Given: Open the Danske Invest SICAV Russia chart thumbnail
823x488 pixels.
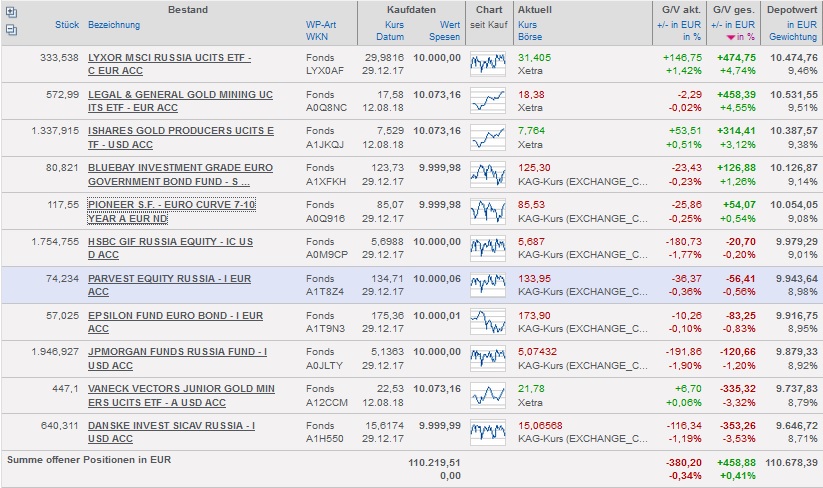Looking at the screenshot, I should pyautogui.click(x=487, y=431).
